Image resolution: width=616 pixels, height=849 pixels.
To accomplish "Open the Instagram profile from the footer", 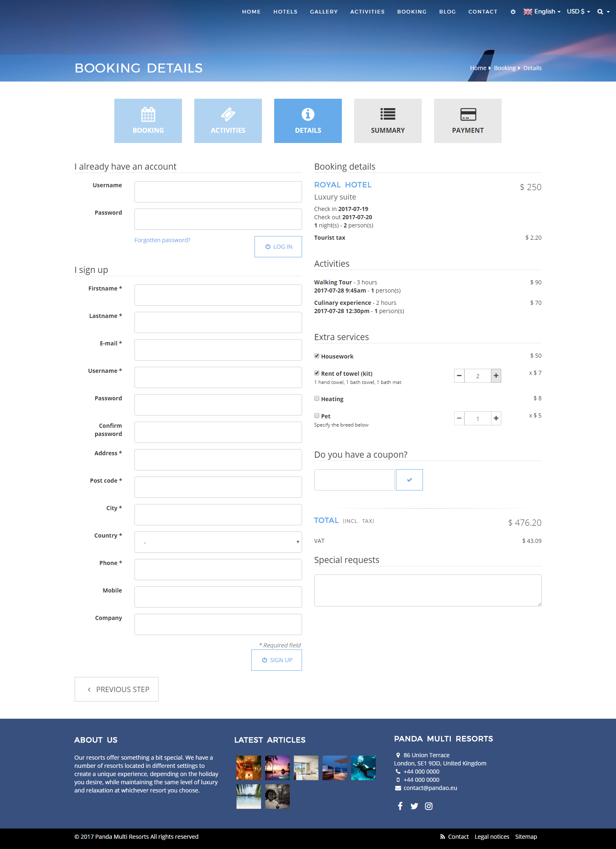I will pos(429,806).
